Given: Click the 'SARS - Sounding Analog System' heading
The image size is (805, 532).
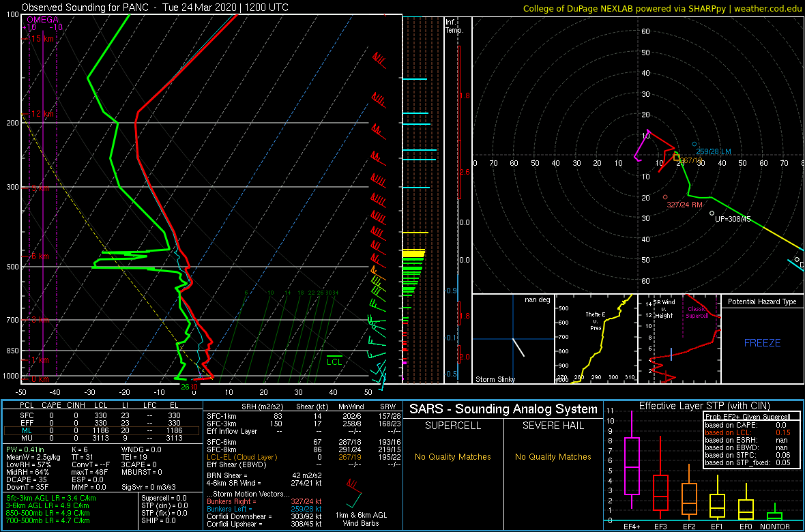Looking at the screenshot, I should click(503, 409).
